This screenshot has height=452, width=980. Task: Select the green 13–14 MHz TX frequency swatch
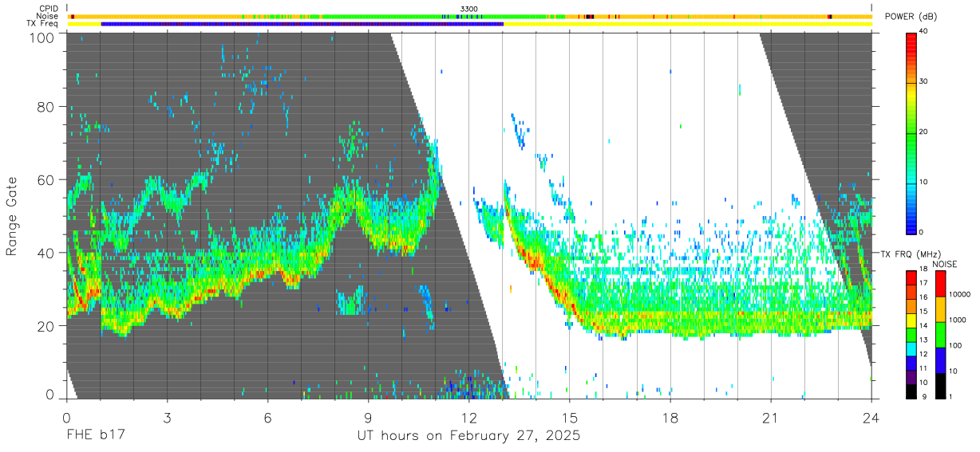click(911, 335)
